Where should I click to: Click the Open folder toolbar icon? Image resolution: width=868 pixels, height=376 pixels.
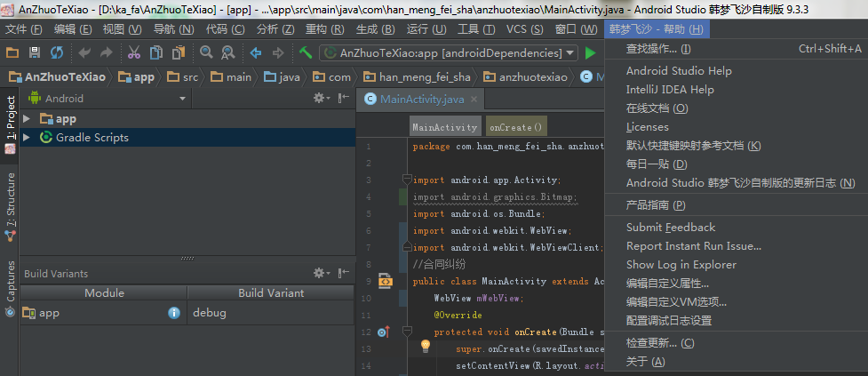pos(12,53)
